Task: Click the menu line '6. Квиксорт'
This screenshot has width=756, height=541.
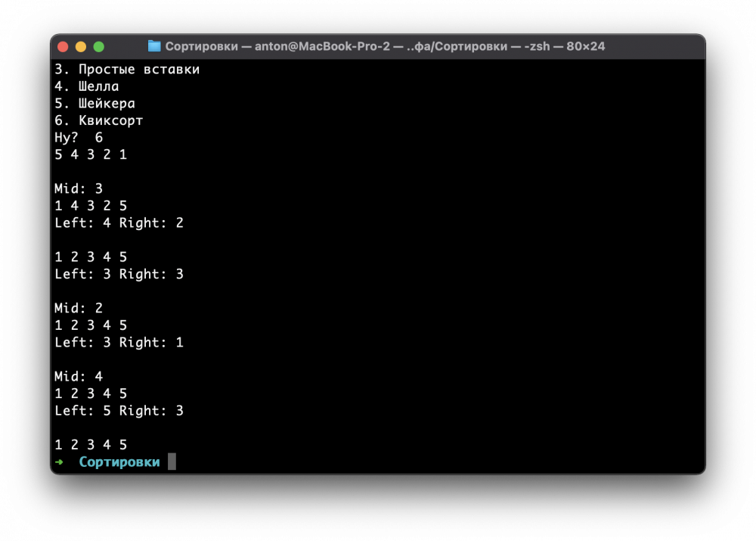Action: click(x=99, y=120)
